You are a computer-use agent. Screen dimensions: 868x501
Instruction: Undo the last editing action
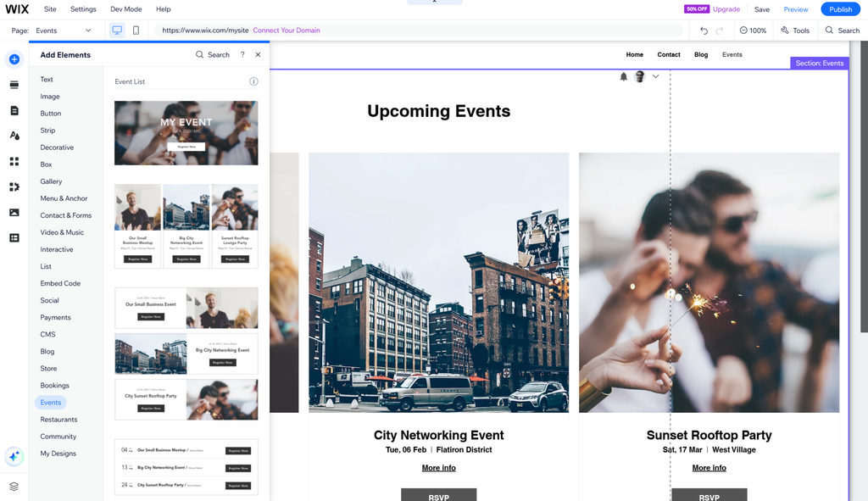pyautogui.click(x=704, y=30)
